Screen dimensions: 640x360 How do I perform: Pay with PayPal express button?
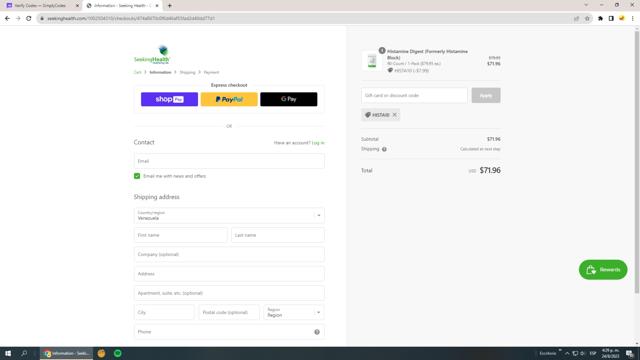(x=229, y=99)
